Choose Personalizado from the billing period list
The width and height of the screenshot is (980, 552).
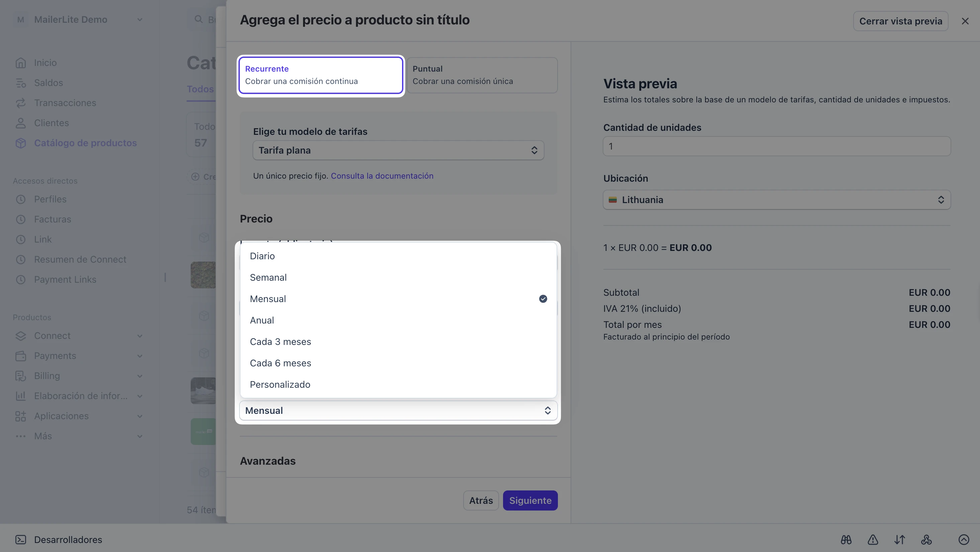click(398, 385)
